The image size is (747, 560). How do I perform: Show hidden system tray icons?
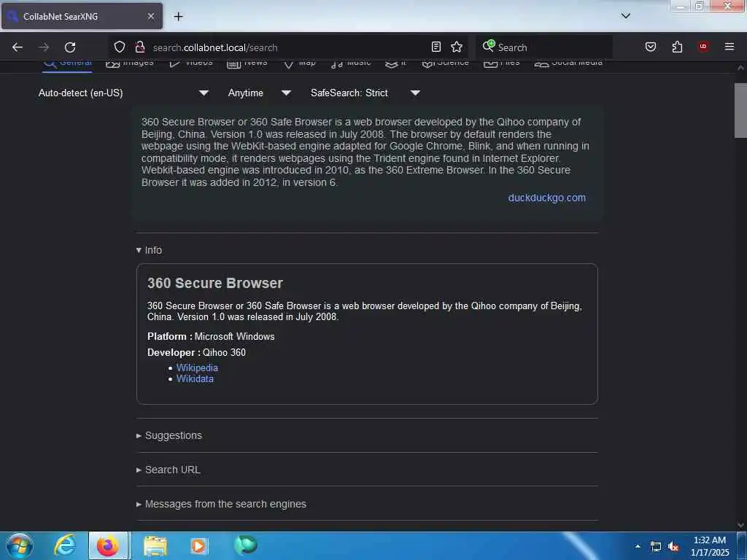tap(638, 546)
